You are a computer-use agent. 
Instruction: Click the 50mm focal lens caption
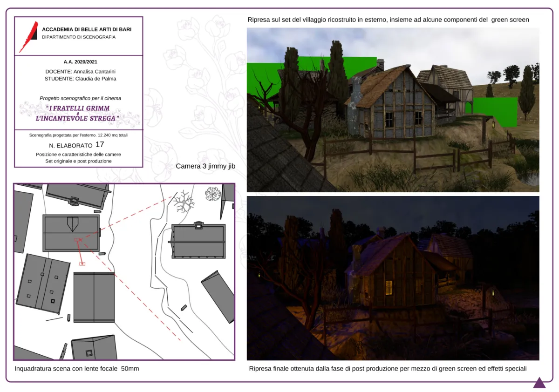point(77,369)
